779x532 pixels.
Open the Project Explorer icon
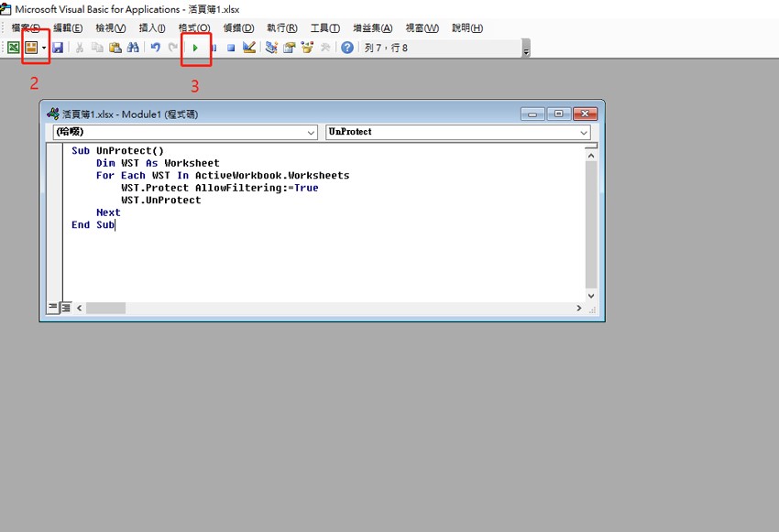tap(271, 48)
